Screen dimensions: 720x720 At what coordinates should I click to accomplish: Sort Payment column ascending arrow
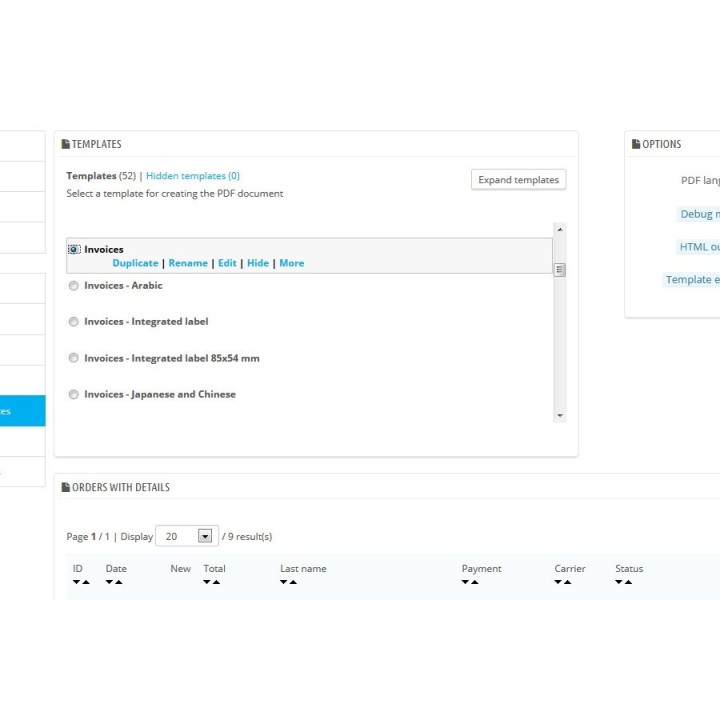click(x=475, y=582)
